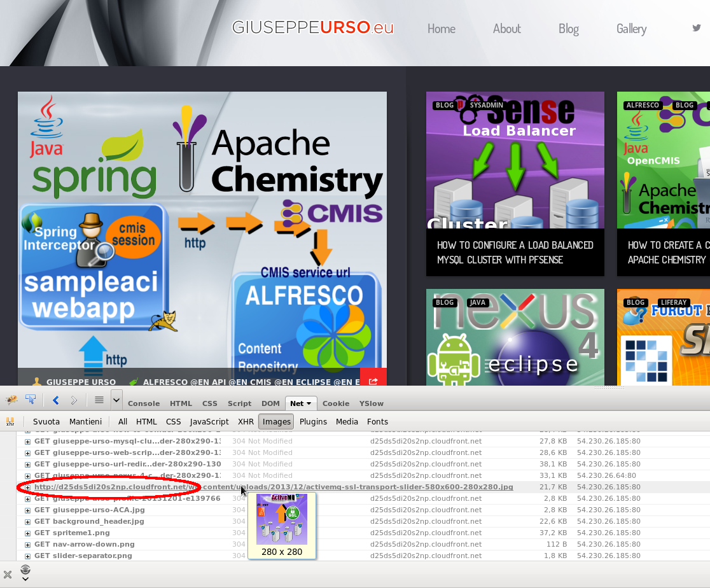Screen dimensions: 710x588
Task: Open the Blog link in site navigation
Action: coord(568,29)
